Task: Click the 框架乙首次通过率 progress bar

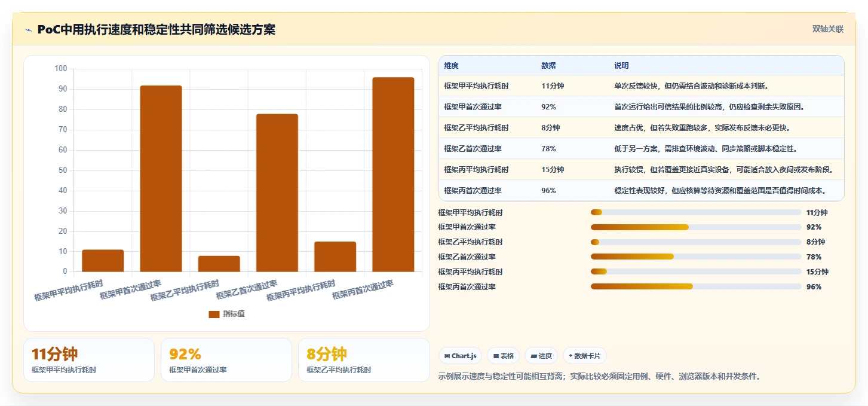Action: point(696,257)
